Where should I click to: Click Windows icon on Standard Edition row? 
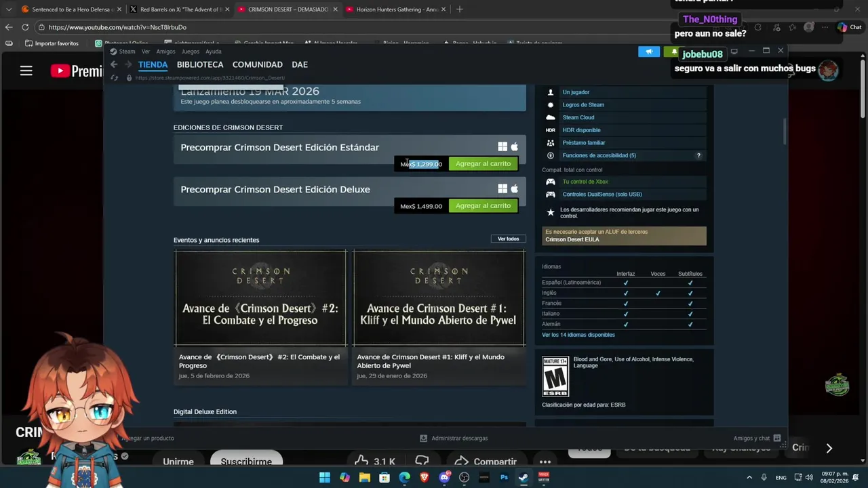[502, 147]
